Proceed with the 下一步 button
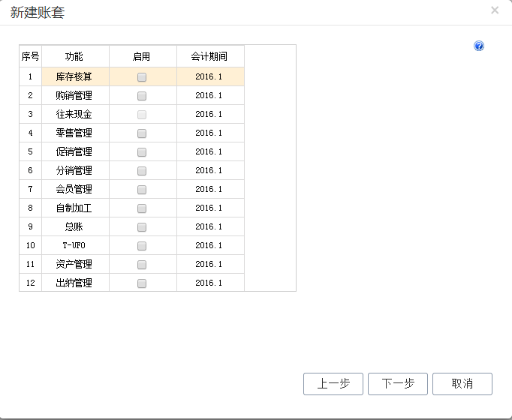Screen dimensions: 512x420 point(398,384)
